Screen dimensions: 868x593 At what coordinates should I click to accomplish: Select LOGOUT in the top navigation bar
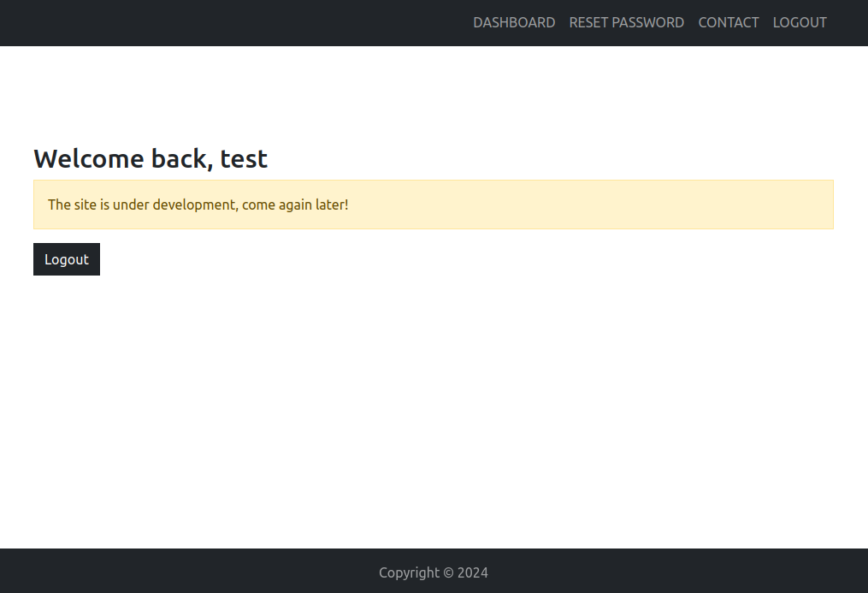point(800,23)
